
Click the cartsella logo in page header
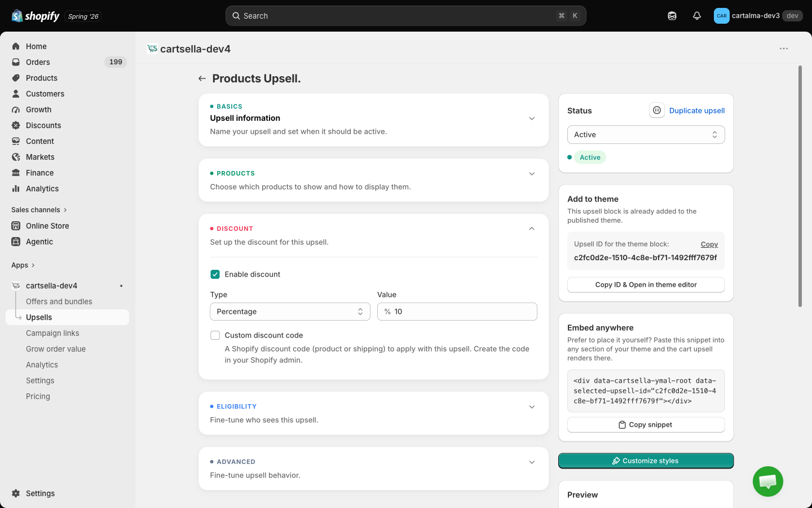click(152, 49)
